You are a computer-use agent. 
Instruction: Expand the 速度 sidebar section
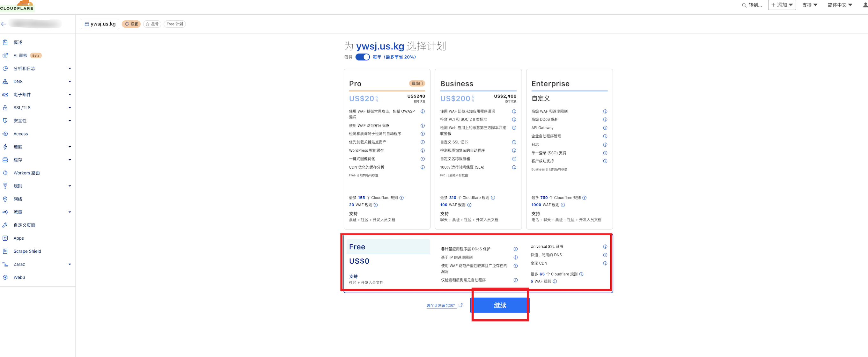(70, 147)
